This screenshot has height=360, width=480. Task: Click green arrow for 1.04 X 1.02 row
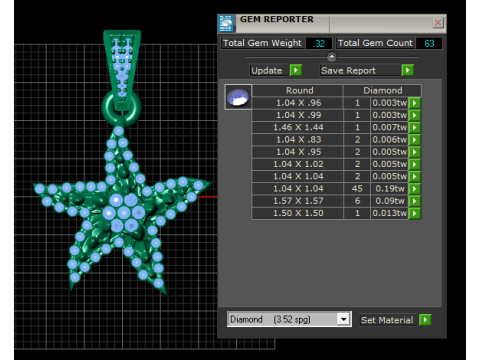pyautogui.click(x=415, y=165)
